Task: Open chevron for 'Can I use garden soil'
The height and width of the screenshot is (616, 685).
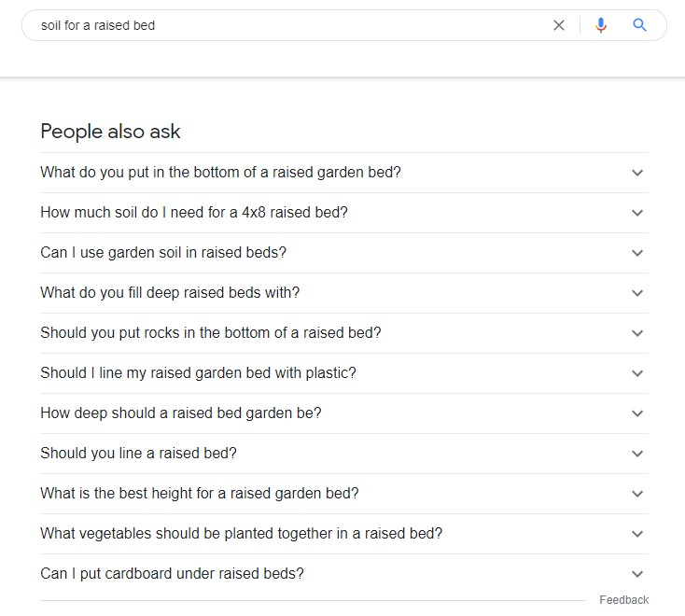Action: 637,253
